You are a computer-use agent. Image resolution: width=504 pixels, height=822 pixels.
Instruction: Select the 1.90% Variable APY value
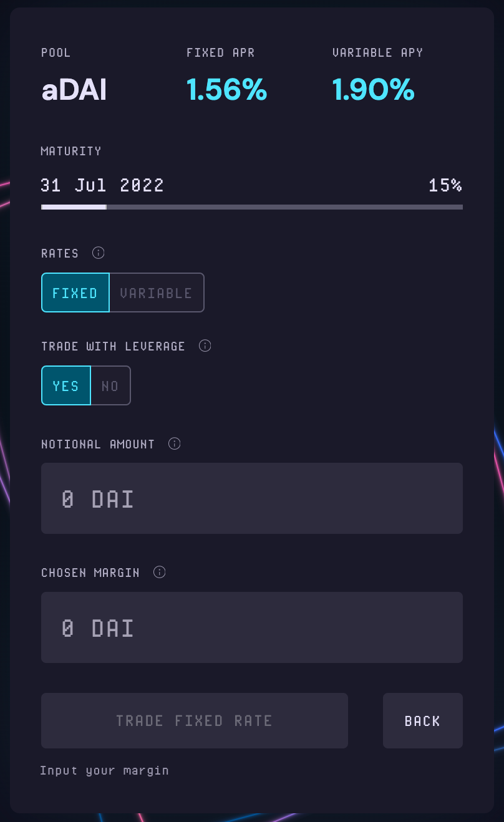pyautogui.click(x=373, y=90)
